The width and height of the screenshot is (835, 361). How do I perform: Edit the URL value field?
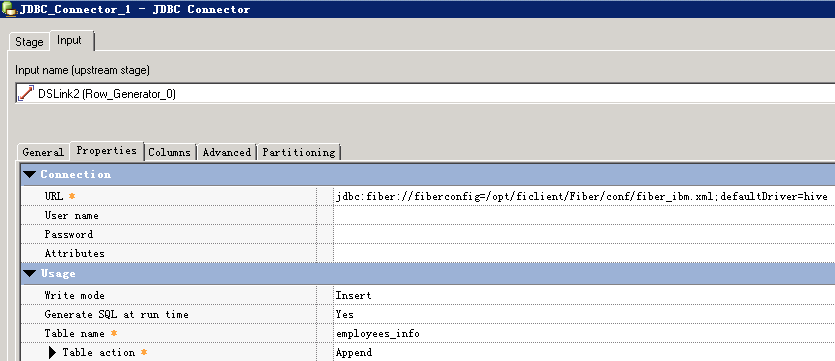[x=584, y=196]
